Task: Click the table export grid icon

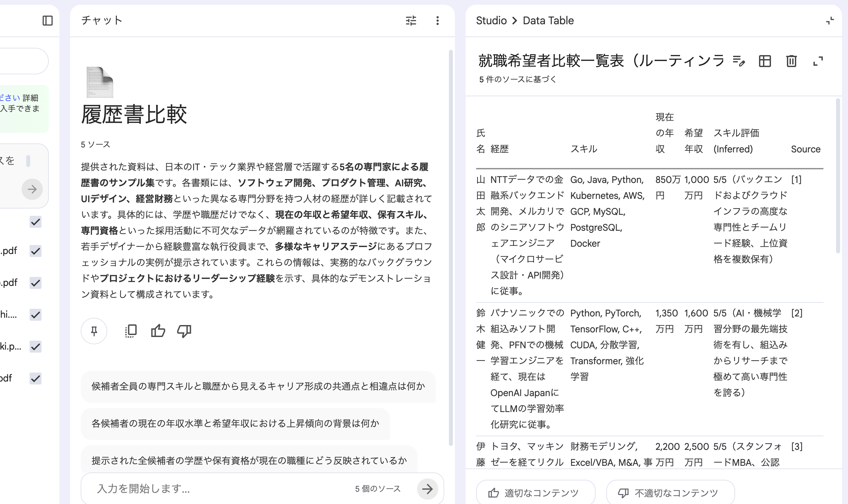Action: 765,61
